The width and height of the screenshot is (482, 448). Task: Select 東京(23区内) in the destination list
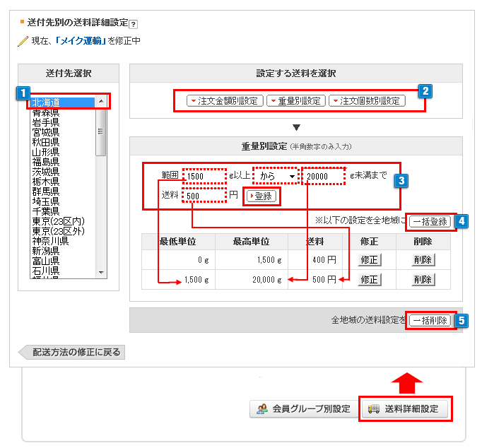click(57, 221)
